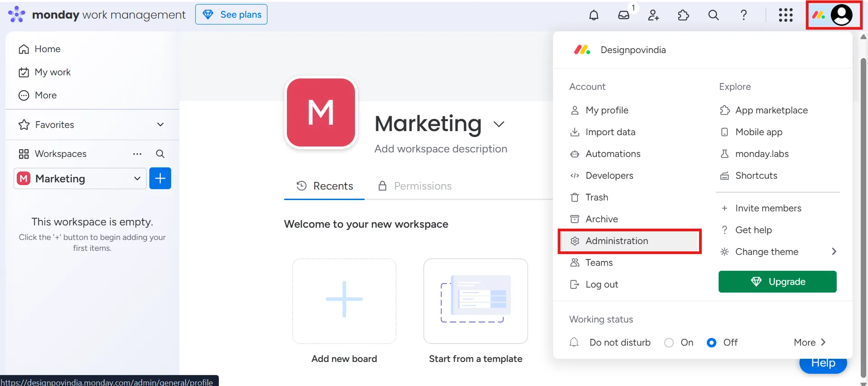Click the Add new board card

(x=344, y=301)
